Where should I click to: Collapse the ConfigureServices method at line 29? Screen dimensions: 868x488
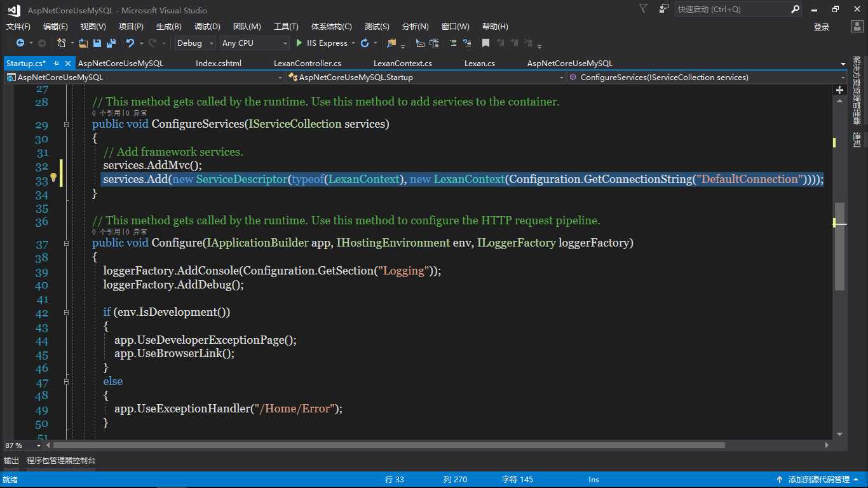pos(66,125)
